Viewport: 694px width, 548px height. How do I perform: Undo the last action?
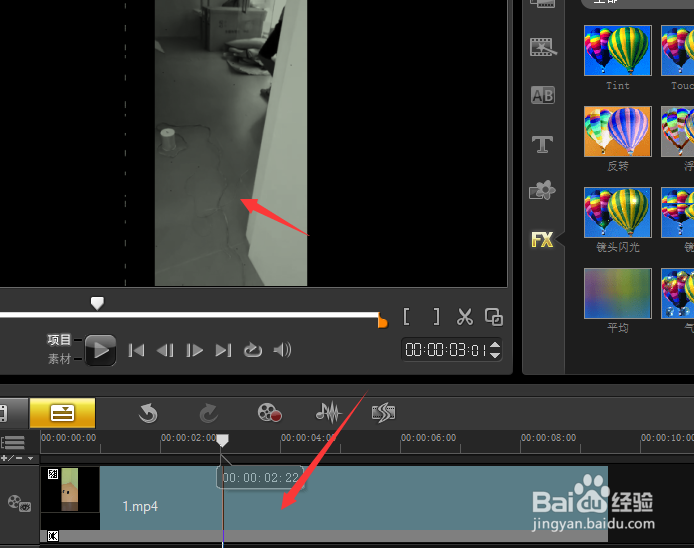pos(148,413)
